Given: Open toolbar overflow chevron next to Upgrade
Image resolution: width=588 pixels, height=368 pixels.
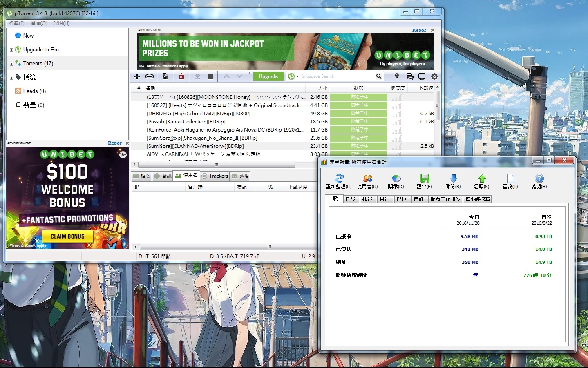Looking at the screenshot, I should pos(248,73).
